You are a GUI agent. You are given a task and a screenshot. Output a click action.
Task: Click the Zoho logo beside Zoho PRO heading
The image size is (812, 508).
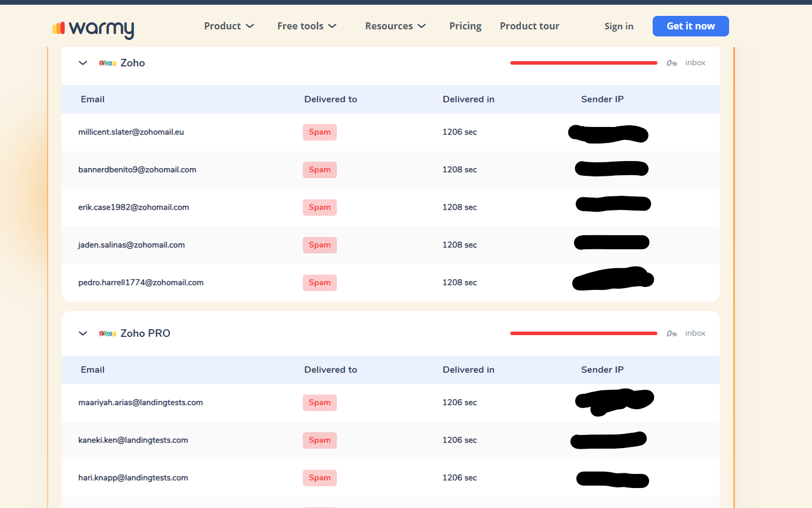pos(108,333)
